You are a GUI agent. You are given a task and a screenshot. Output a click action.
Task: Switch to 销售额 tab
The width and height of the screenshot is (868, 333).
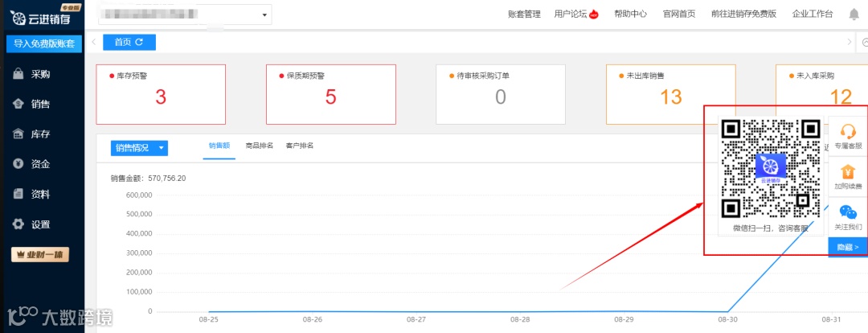[219, 146]
